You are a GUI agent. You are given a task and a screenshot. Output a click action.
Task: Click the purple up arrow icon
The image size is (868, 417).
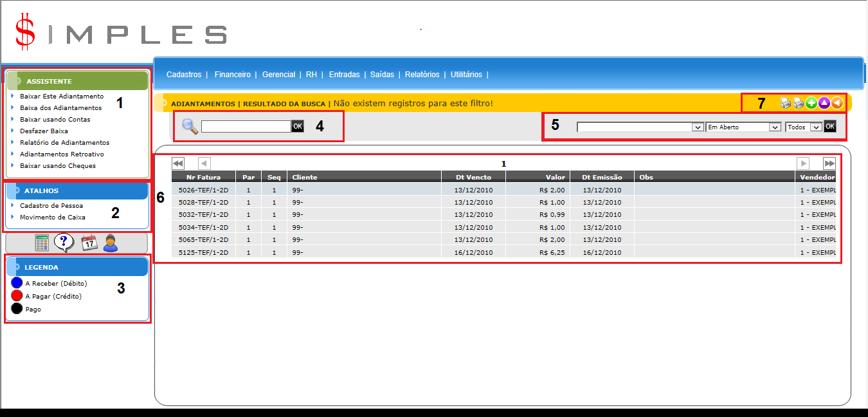pos(824,103)
